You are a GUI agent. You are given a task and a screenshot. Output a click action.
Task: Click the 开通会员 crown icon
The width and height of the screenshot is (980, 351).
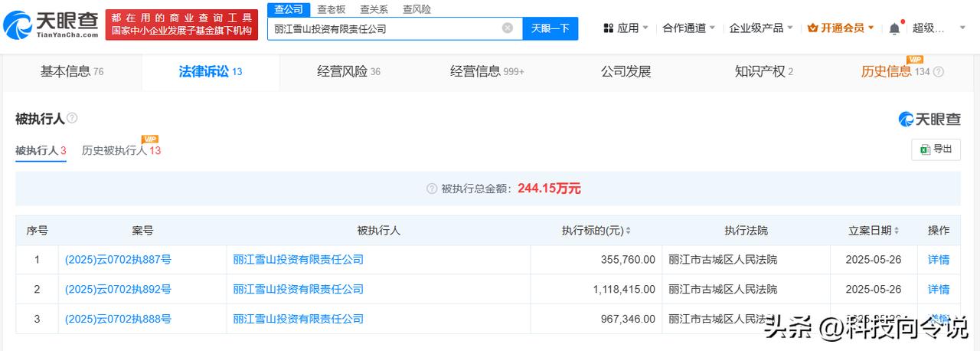[813, 28]
